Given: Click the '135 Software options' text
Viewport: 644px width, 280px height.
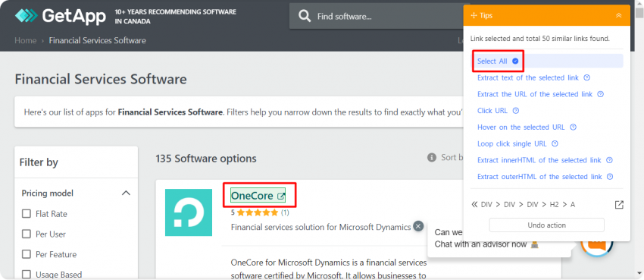Looking at the screenshot, I should [x=206, y=159].
